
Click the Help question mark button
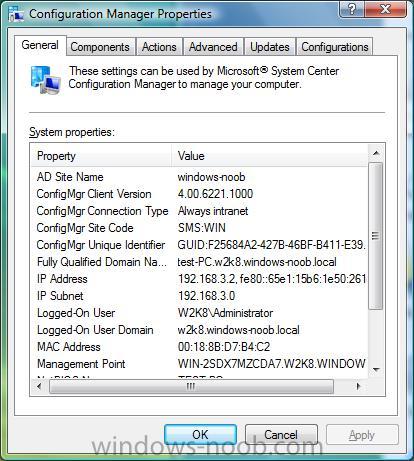[x=353, y=9]
